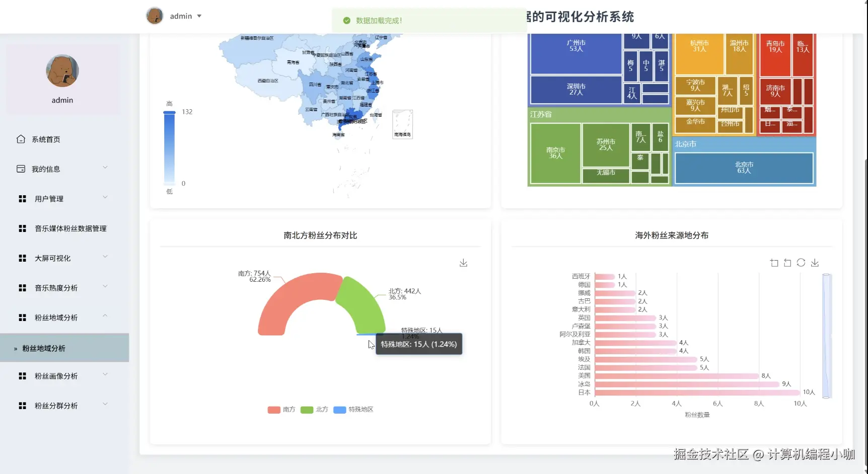Image resolution: width=868 pixels, height=474 pixels.
Task: Restore the overseas fans chart via refresh icon
Action: [x=801, y=263]
